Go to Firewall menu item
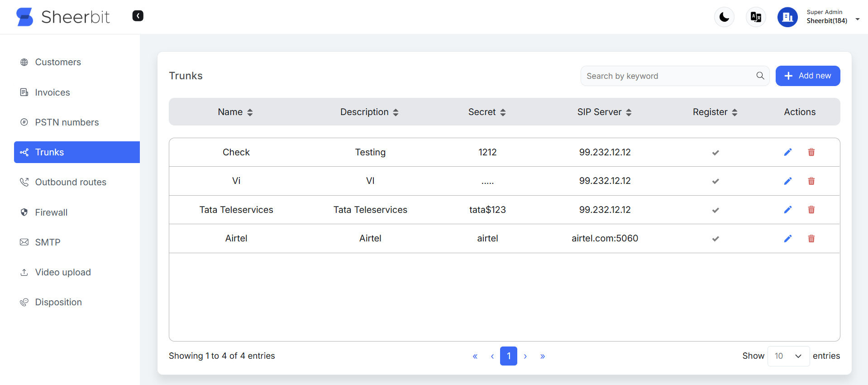Screen dimensions: 868x385 [x=51, y=212]
